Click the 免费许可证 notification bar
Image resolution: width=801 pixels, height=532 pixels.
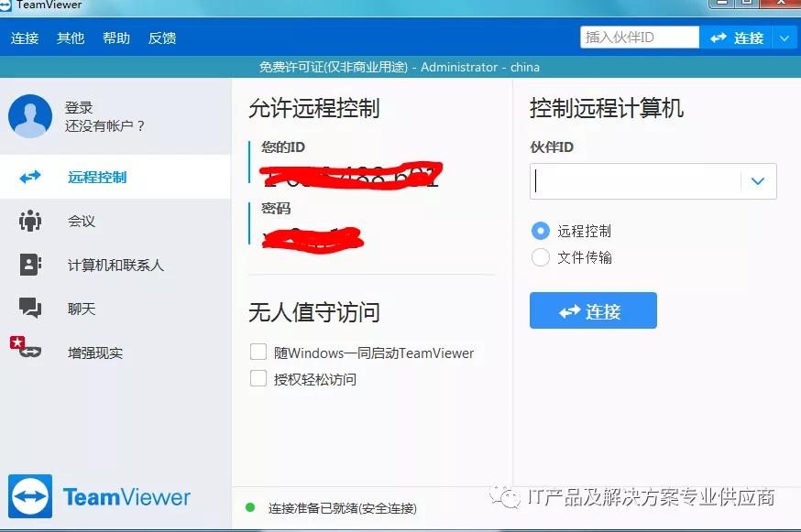point(400,66)
